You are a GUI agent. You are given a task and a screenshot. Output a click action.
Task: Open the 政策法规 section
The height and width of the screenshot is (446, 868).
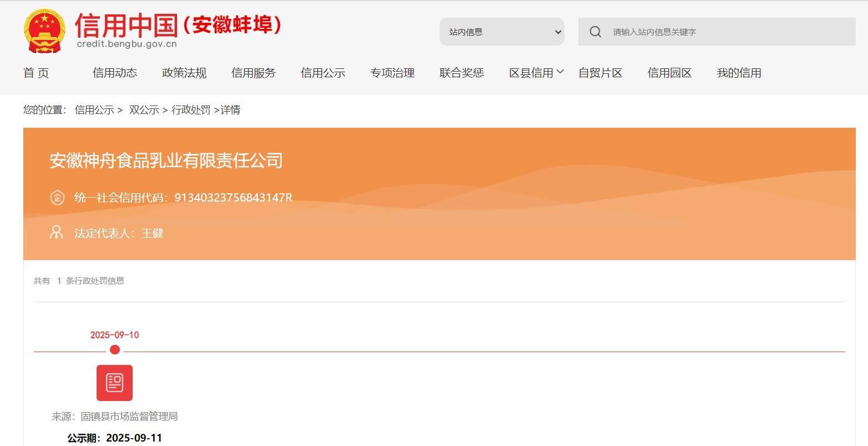pyautogui.click(x=184, y=72)
